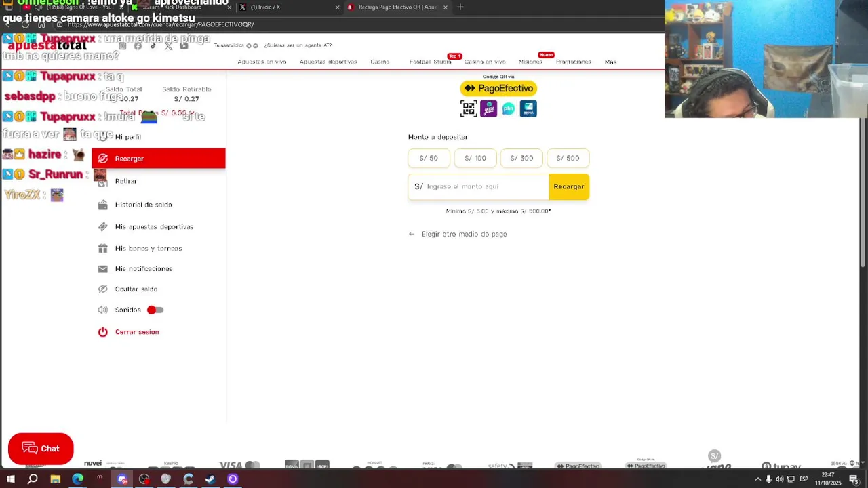Open the purple circle app on taskbar
This screenshot has width=868, height=488.
(x=233, y=479)
